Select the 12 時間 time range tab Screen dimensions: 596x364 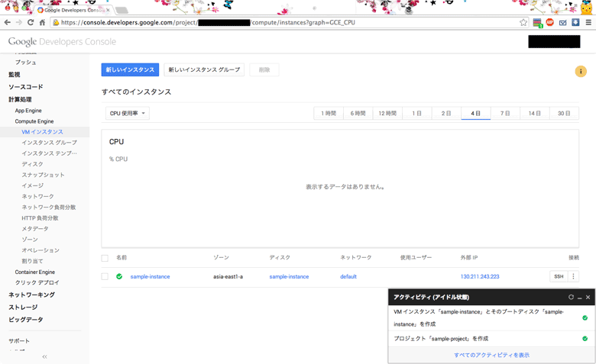tap(387, 113)
